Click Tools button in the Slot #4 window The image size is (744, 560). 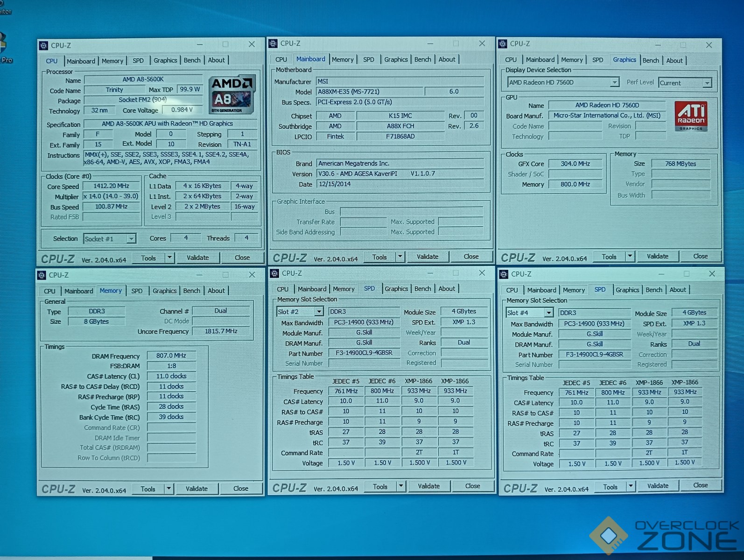pyautogui.click(x=610, y=487)
